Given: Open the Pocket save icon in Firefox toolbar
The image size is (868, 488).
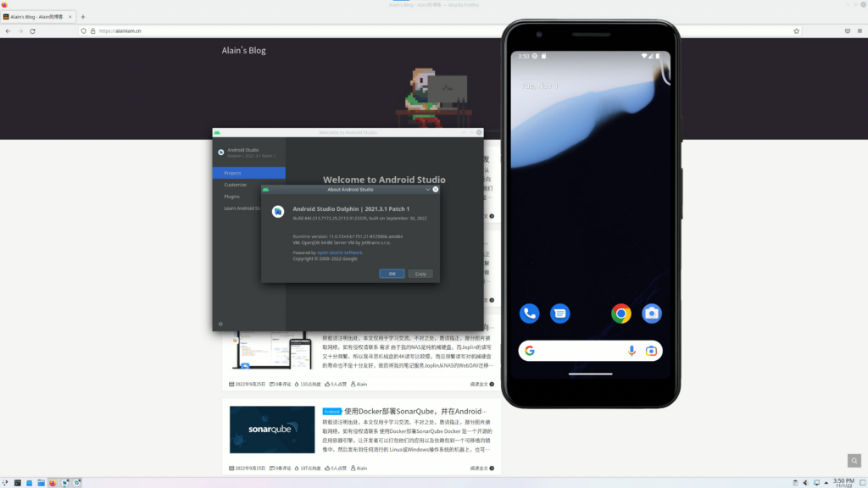Looking at the screenshot, I should [x=848, y=31].
